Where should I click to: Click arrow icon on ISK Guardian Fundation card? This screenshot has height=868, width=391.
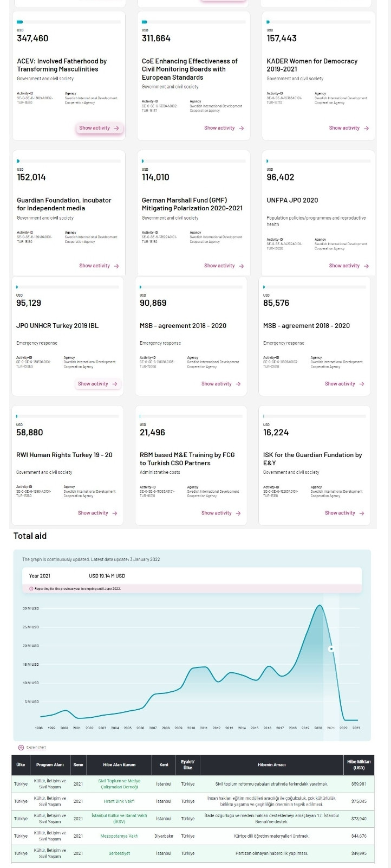click(x=362, y=513)
